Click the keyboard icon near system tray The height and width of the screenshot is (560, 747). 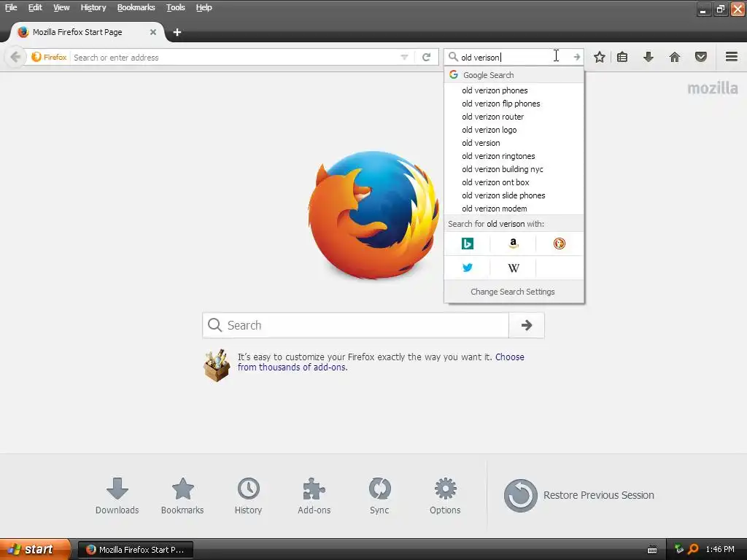(652, 550)
